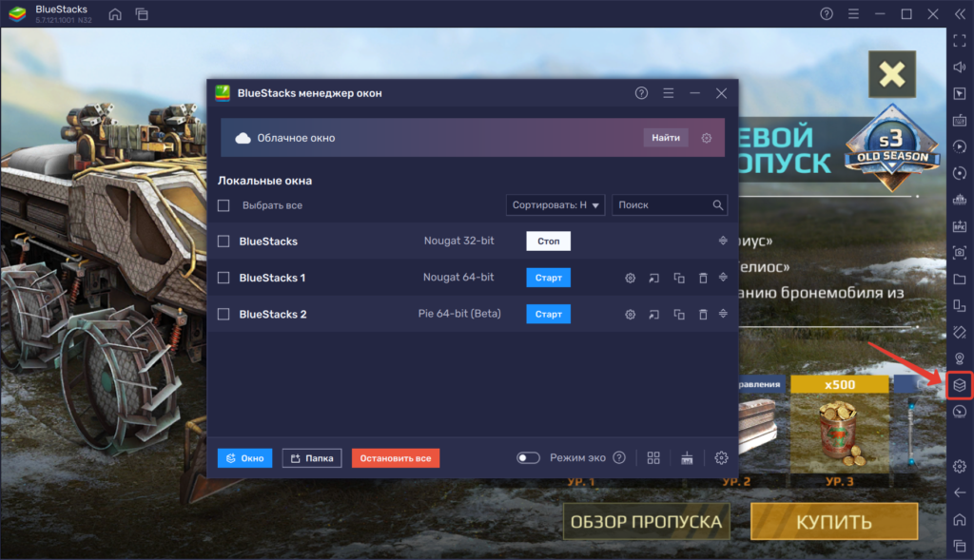Open settings for BlueStacks 1 instance
The height and width of the screenshot is (560, 974).
(630, 278)
